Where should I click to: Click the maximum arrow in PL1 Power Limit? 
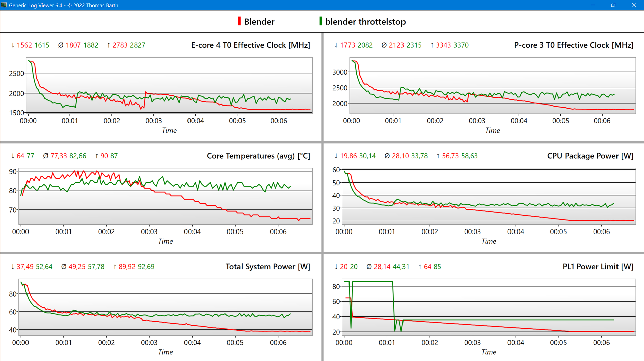[x=420, y=267]
